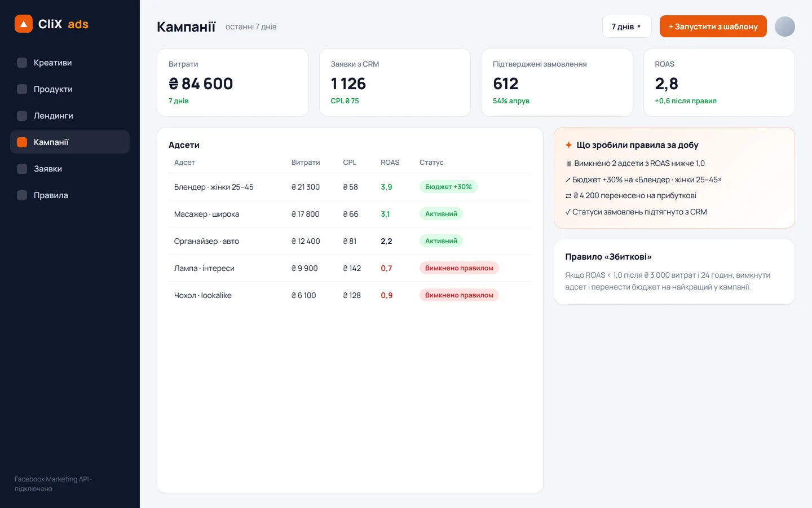Viewport: 812px width, 508px height.
Task: Launch campaign with Запустити з шаблону button
Action: click(x=713, y=27)
